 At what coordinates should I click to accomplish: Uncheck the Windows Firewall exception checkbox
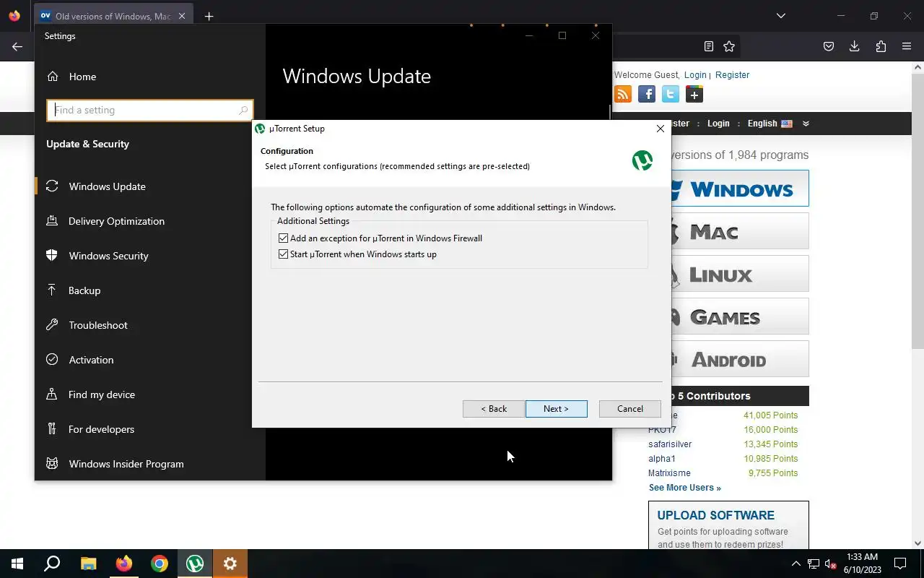(x=283, y=238)
